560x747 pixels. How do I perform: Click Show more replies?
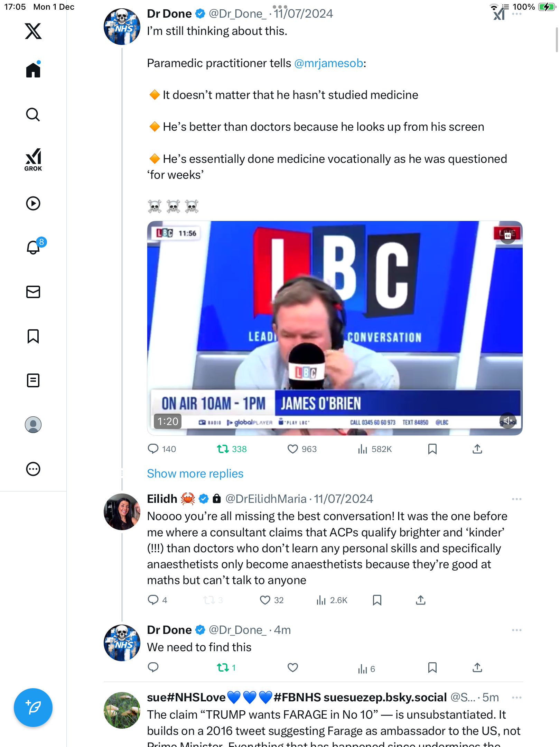coord(195,473)
